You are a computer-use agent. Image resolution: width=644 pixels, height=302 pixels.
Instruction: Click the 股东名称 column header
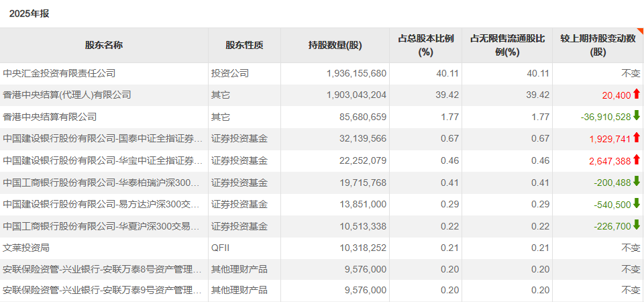click(104, 46)
